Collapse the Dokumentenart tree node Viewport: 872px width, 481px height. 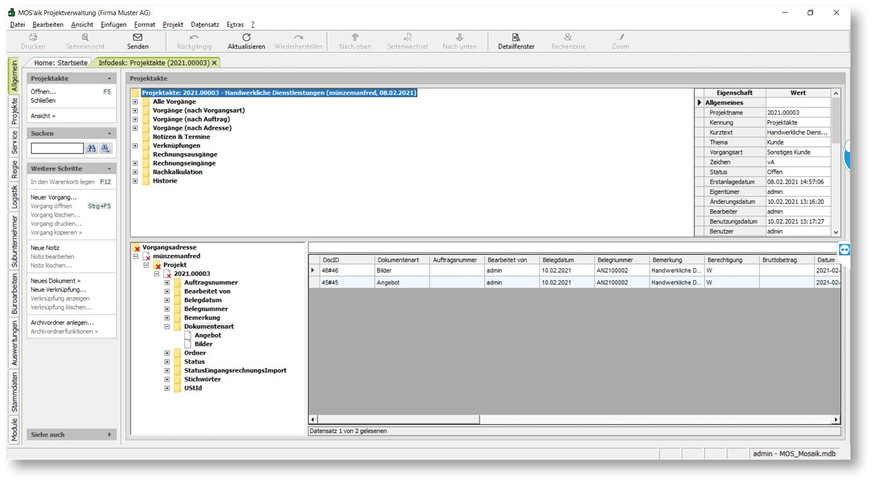[x=167, y=326]
